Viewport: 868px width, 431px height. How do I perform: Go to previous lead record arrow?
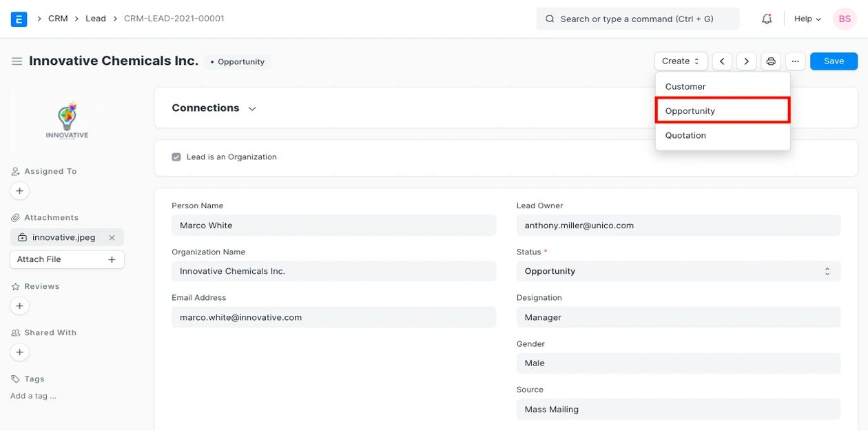click(x=722, y=61)
